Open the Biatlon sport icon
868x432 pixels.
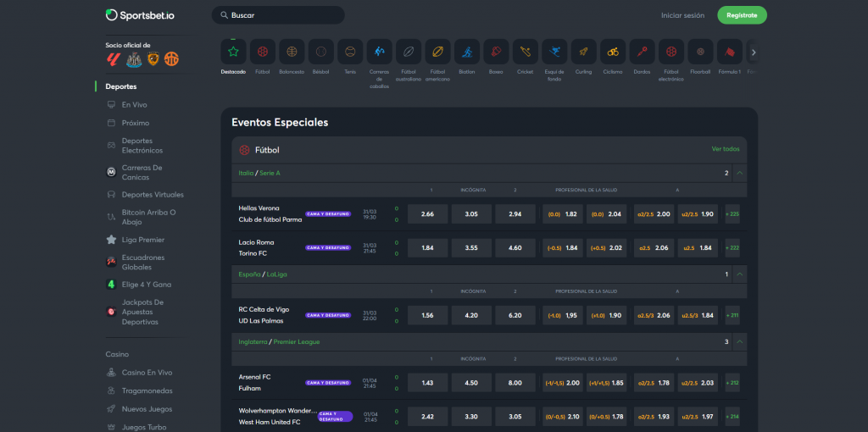pos(467,52)
